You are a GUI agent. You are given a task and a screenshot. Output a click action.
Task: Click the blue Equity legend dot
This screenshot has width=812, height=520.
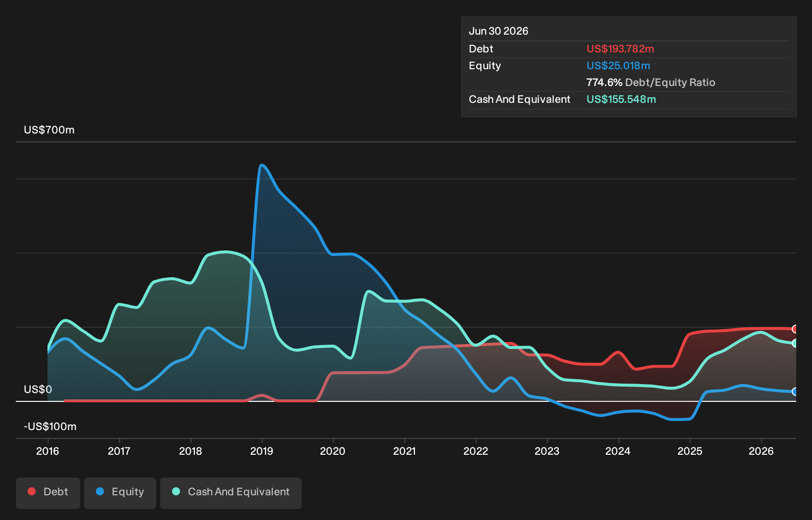click(100, 491)
